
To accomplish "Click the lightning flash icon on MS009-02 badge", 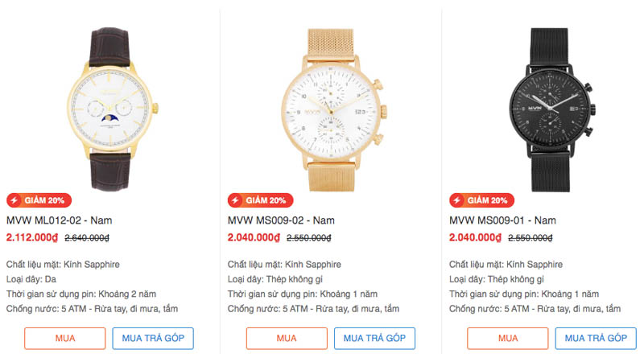I will click(236, 200).
